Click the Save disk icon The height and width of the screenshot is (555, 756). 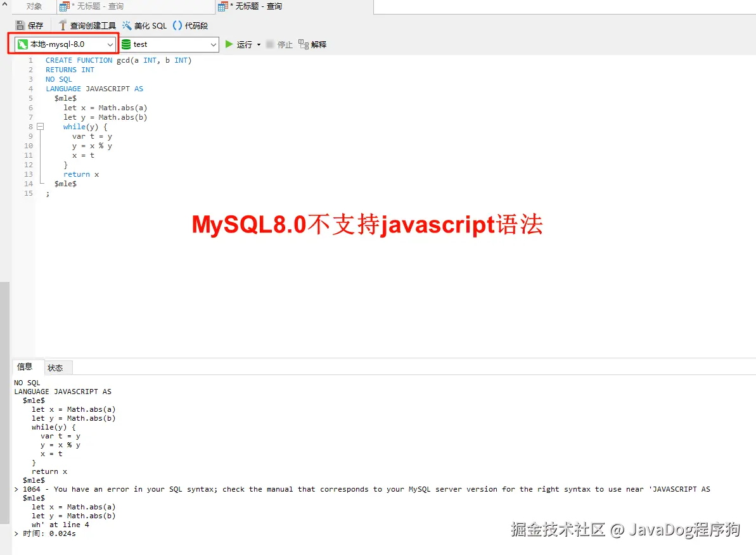coord(20,25)
